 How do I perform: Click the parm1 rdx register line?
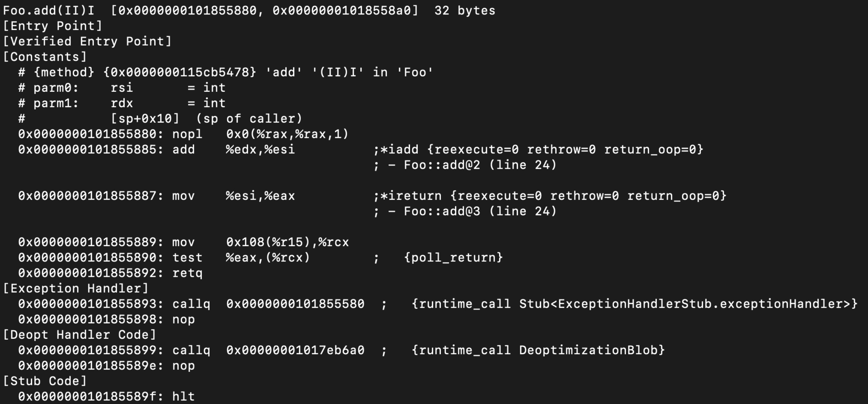[122, 103]
